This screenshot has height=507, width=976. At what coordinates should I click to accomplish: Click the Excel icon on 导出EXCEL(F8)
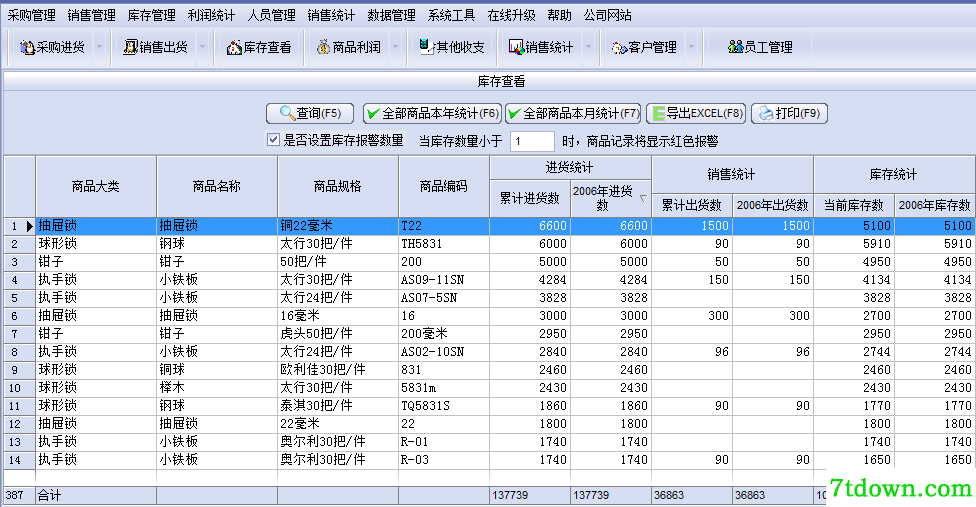(x=659, y=114)
